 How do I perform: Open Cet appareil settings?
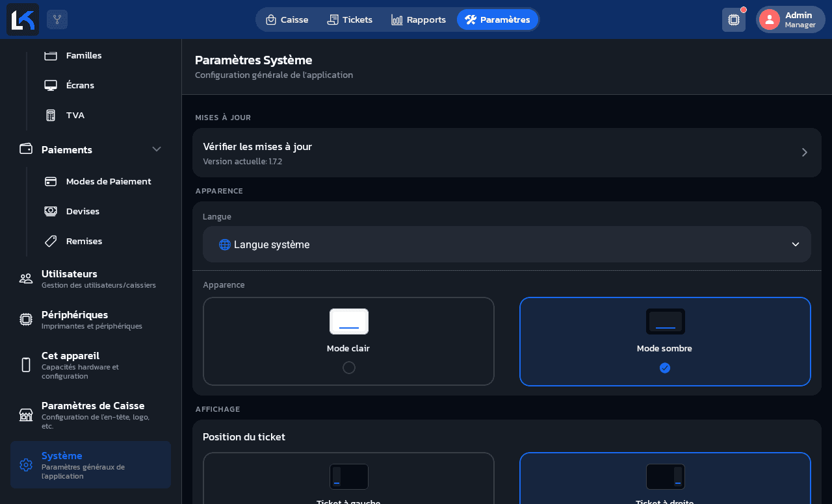pyautogui.click(x=90, y=365)
